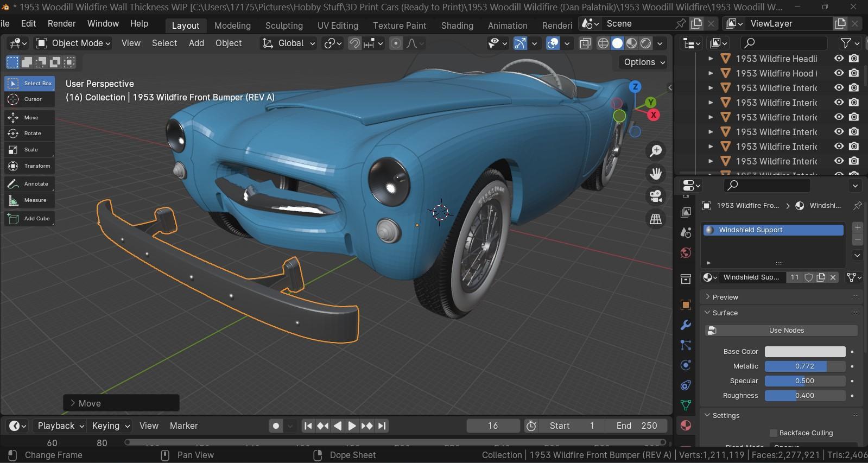The image size is (868, 463).
Task: Toggle snapping magnet
Action: [354, 43]
